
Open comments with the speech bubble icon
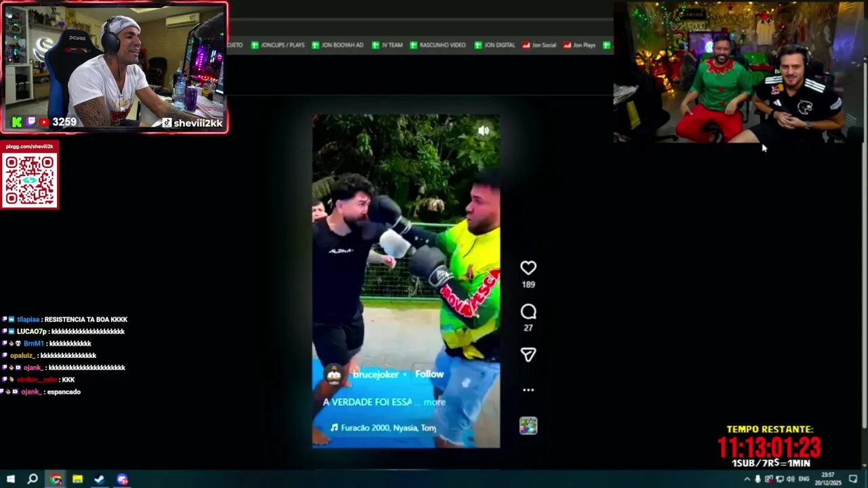click(528, 312)
